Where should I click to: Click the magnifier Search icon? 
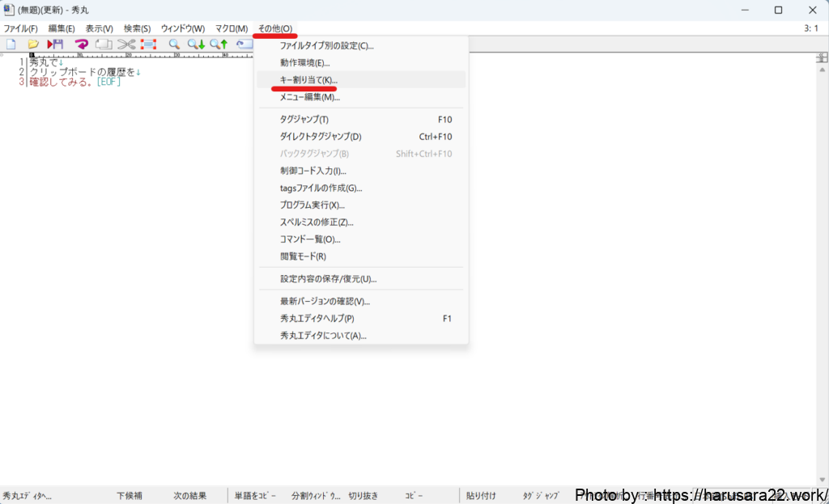click(x=174, y=44)
